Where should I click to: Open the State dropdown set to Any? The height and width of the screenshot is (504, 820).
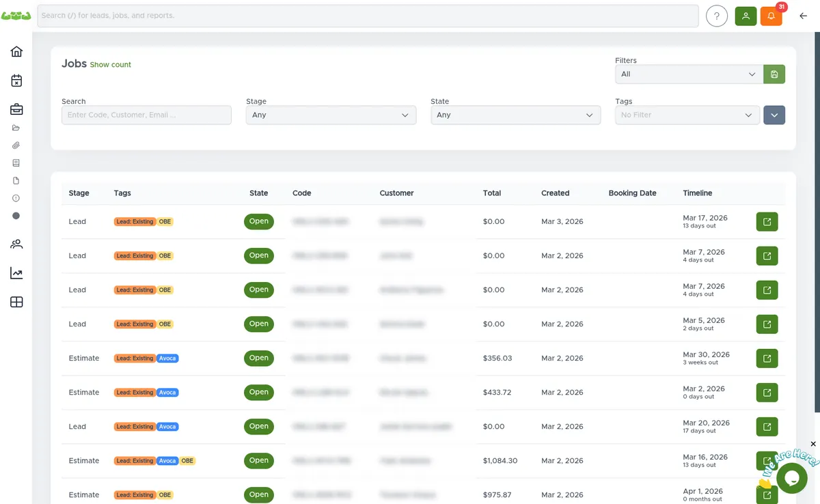[515, 115]
